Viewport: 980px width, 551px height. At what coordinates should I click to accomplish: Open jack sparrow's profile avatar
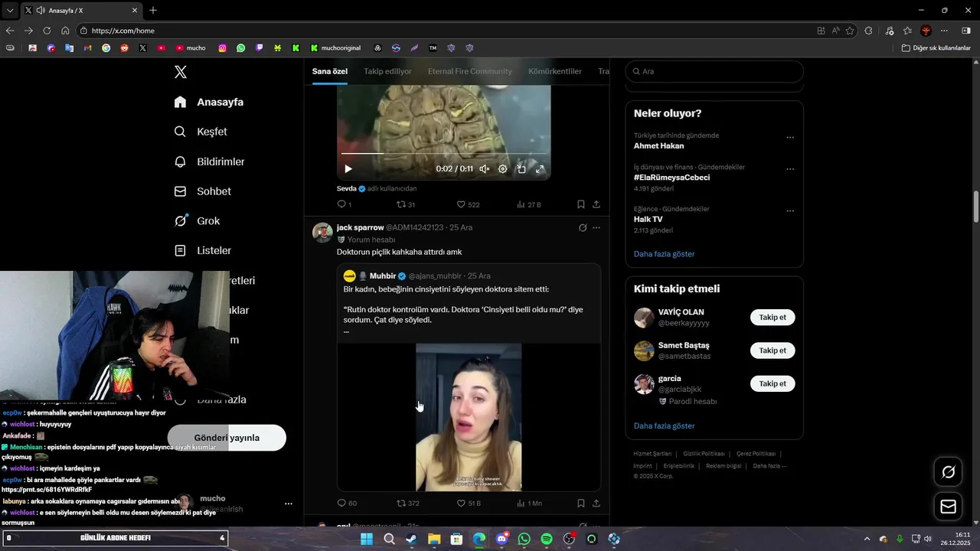[322, 232]
